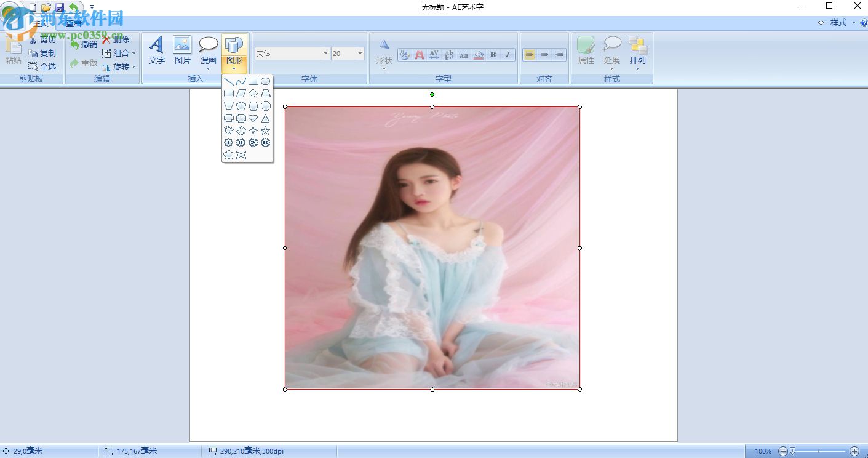Insert a trapezoid shape

click(266, 94)
